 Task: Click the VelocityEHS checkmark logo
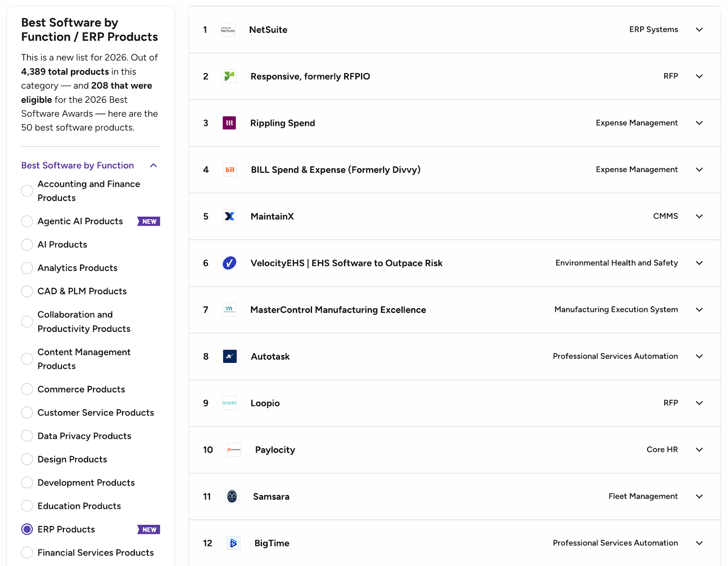pyautogui.click(x=229, y=263)
